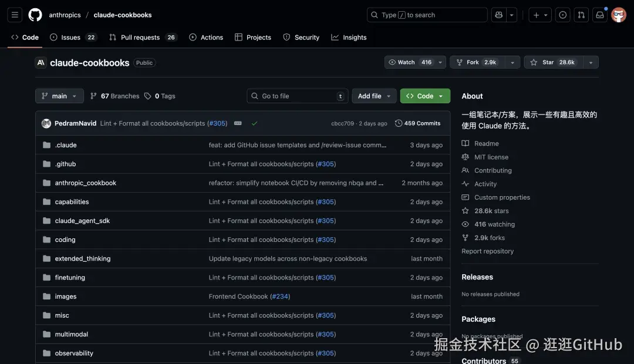
Task: Open the notifications inbox icon
Action: [x=599, y=15]
